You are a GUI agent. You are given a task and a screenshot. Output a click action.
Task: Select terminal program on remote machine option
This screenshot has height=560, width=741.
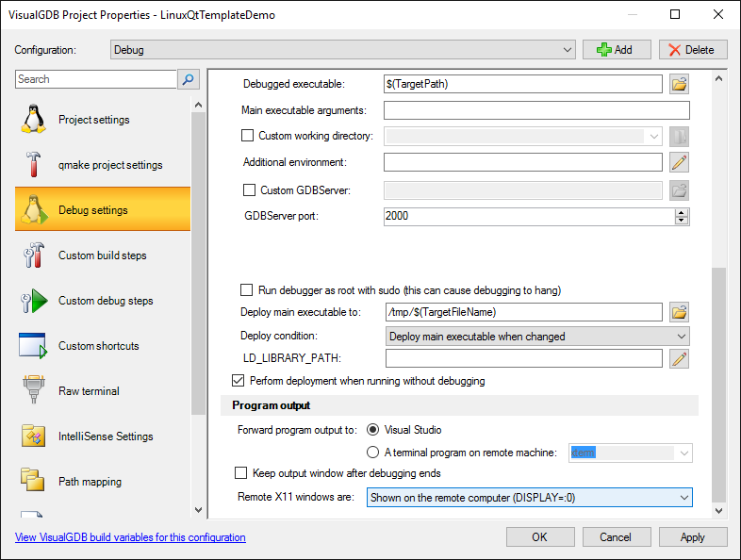373,453
